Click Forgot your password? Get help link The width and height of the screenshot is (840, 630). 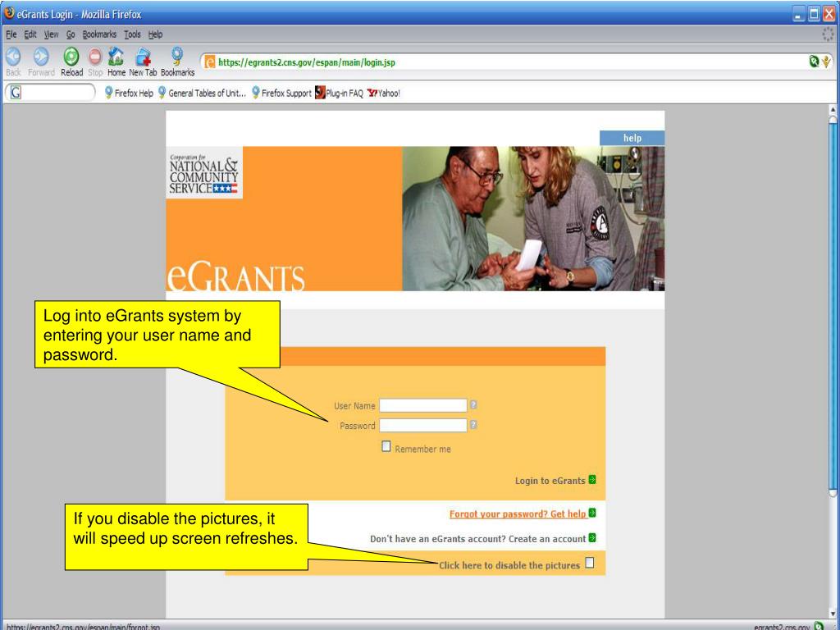point(518,514)
